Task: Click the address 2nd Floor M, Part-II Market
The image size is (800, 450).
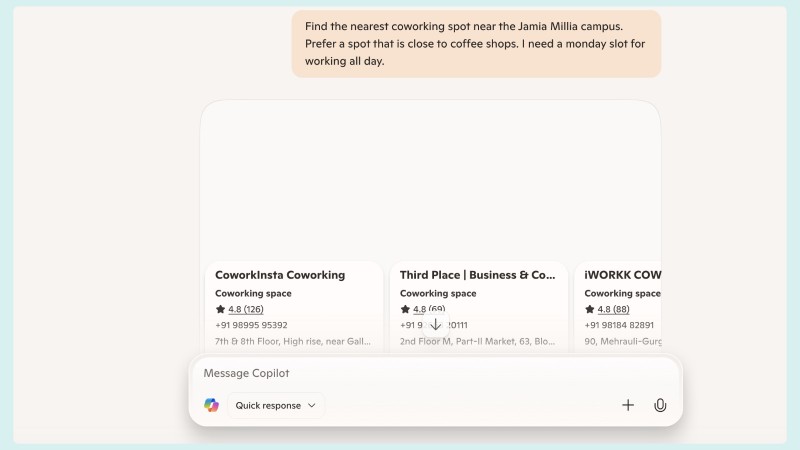Action: pyautogui.click(x=478, y=341)
